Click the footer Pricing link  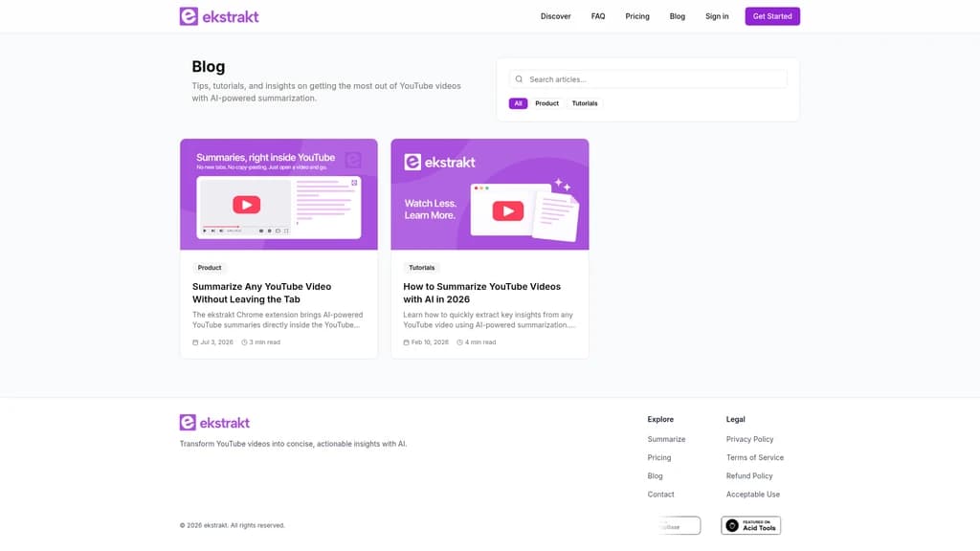click(659, 457)
